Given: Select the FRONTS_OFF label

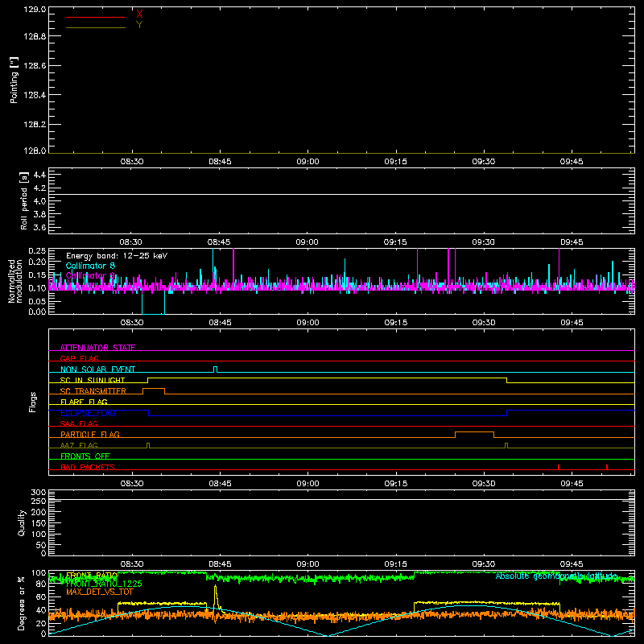Looking at the screenshot, I should coord(85,456).
